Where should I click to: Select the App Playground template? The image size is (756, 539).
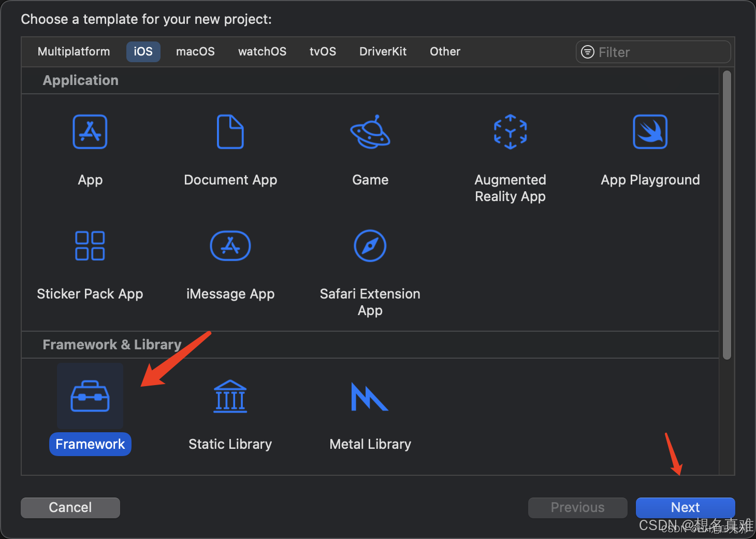tap(650, 132)
